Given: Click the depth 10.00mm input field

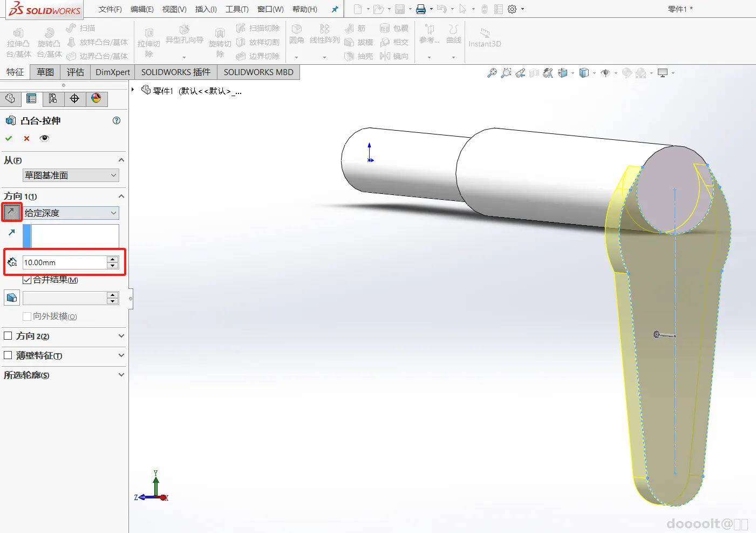Looking at the screenshot, I should [x=65, y=262].
